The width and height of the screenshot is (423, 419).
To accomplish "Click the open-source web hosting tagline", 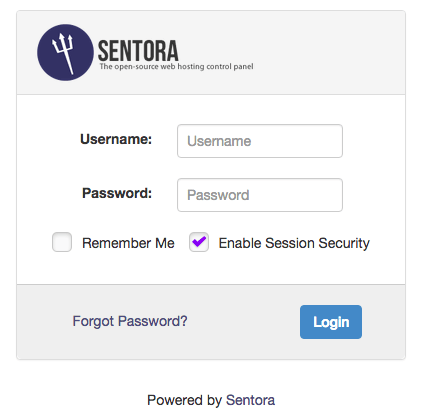I will click(x=176, y=66).
